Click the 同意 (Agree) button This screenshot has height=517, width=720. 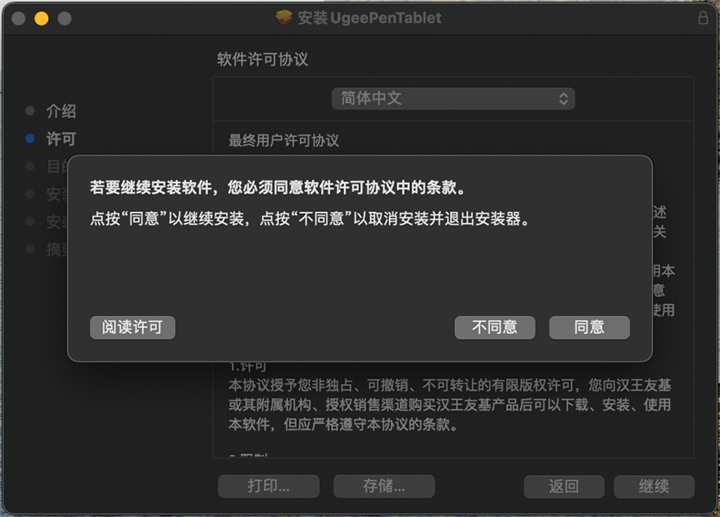point(589,327)
